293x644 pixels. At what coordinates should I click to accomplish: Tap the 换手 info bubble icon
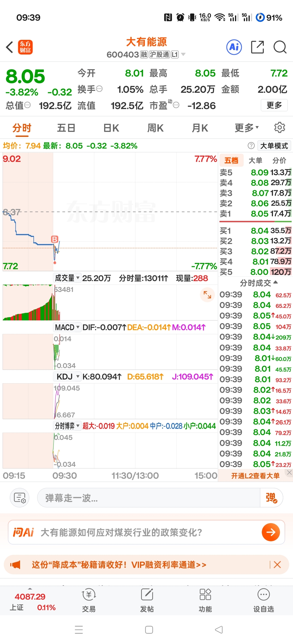click(99, 89)
